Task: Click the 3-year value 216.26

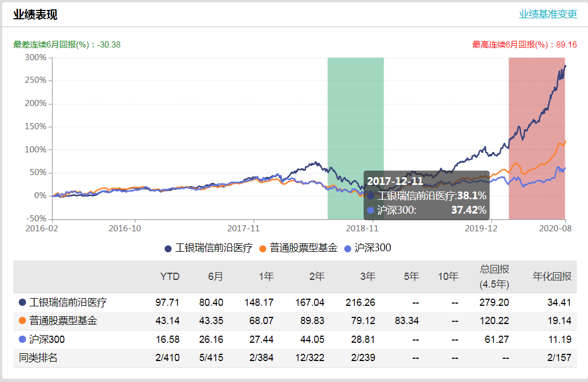Action: point(360,302)
